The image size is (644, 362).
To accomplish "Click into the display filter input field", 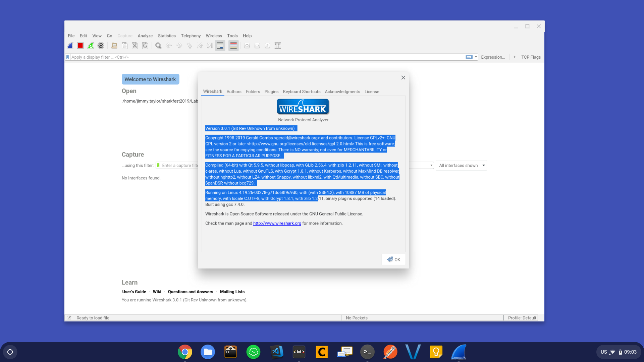I will [267, 57].
